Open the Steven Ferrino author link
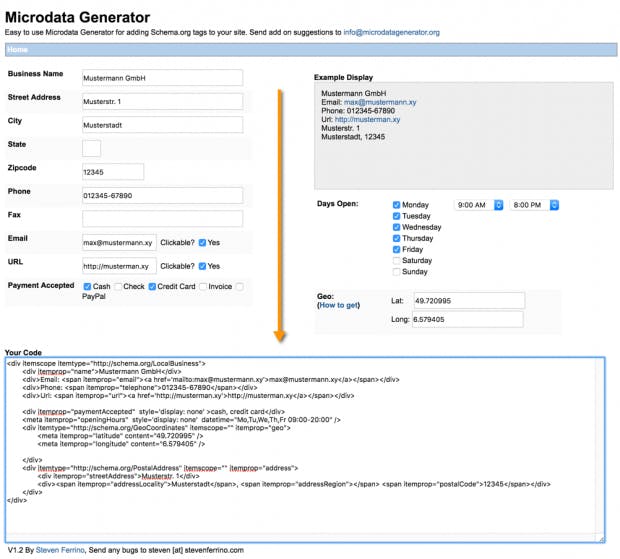 pos(60,550)
